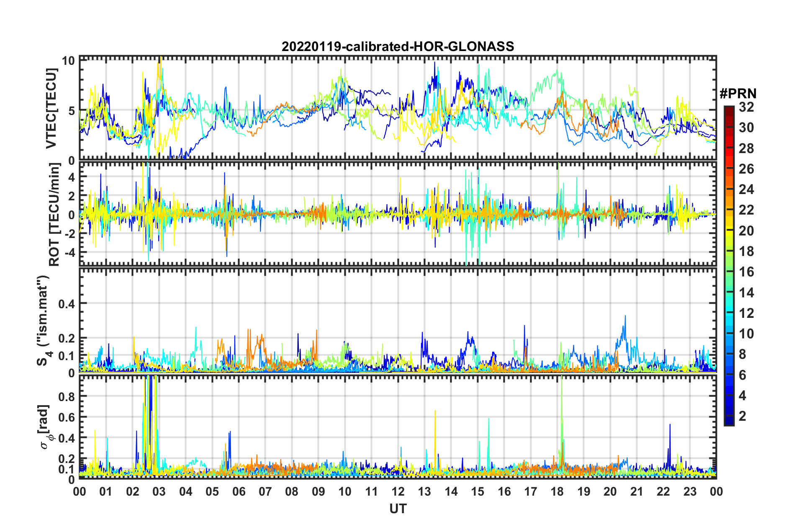Select the "UT" x-axis label

398,509
